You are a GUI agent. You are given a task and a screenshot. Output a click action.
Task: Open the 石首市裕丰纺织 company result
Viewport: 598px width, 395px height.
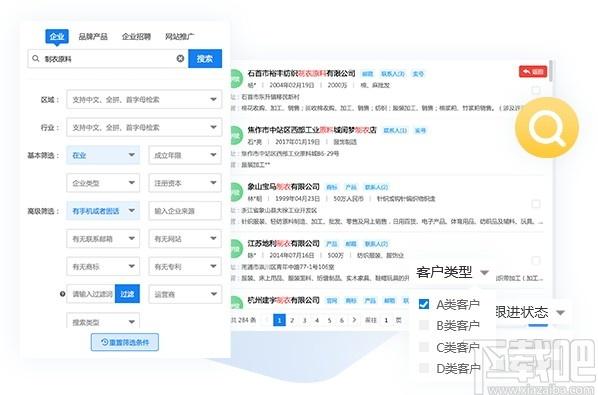tap(301, 73)
